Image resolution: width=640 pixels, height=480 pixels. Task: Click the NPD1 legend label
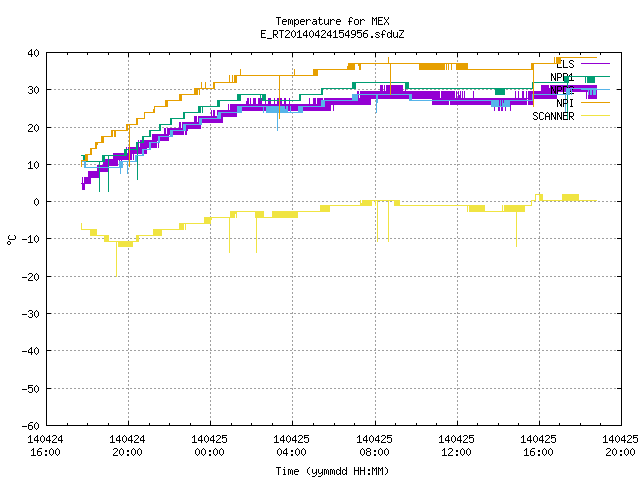tap(562, 77)
